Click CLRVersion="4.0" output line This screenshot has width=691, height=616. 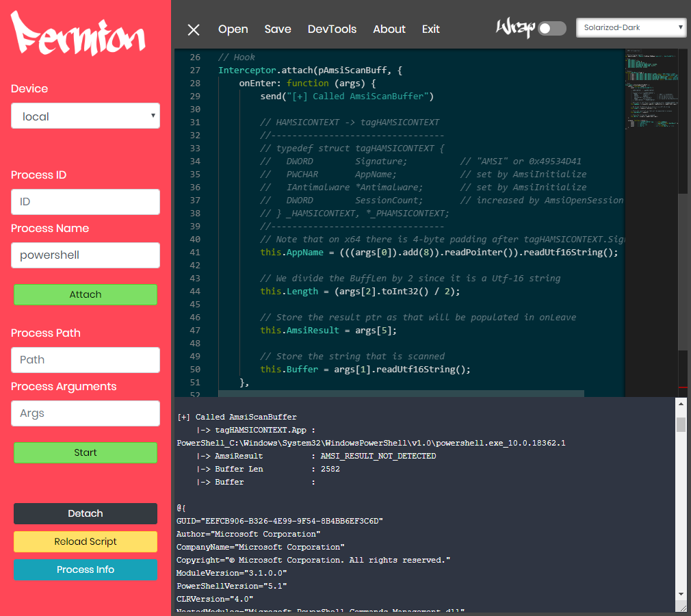coord(215,600)
